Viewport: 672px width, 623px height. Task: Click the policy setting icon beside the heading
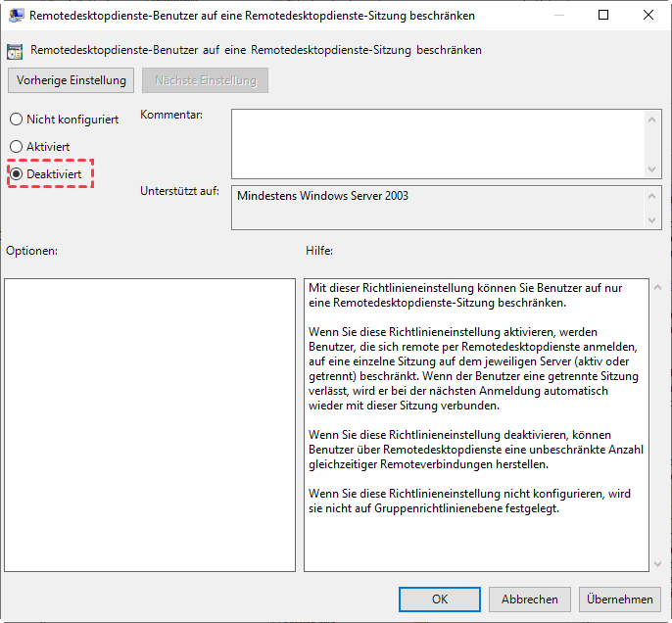pyautogui.click(x=16, y=50)
